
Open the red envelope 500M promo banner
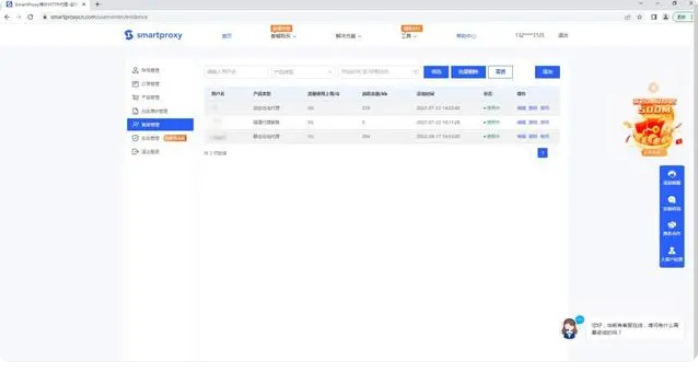(653, 127)
